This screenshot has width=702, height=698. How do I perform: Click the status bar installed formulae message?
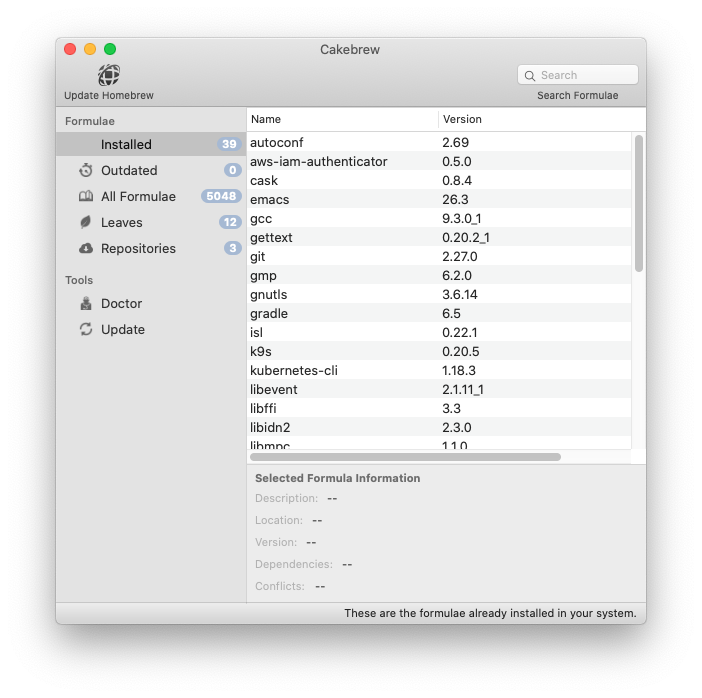pos(490,613)
